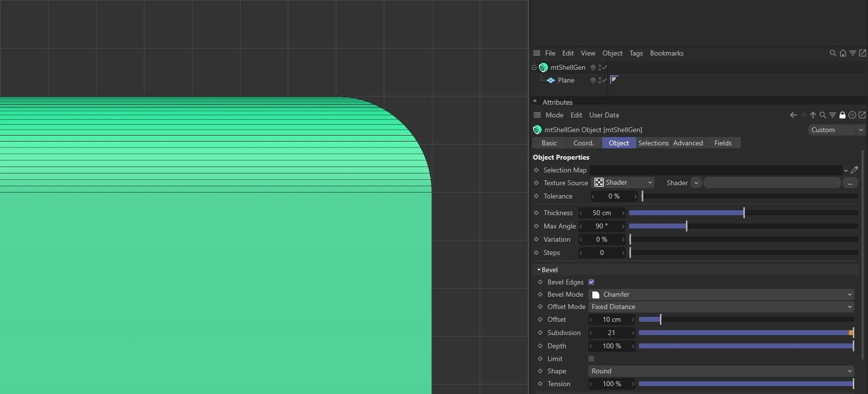The width and height of the screenshot is (868, 394).
Task: Click the layer icon next to Plane
Action: point(593,80)
